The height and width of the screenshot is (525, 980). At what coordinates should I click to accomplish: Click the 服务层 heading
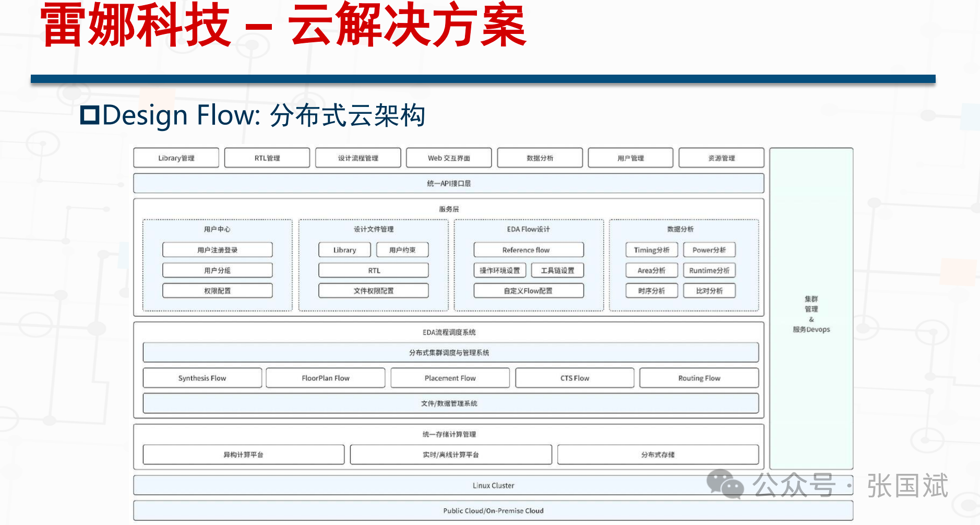pyautogui.click(x=449, y=209)
